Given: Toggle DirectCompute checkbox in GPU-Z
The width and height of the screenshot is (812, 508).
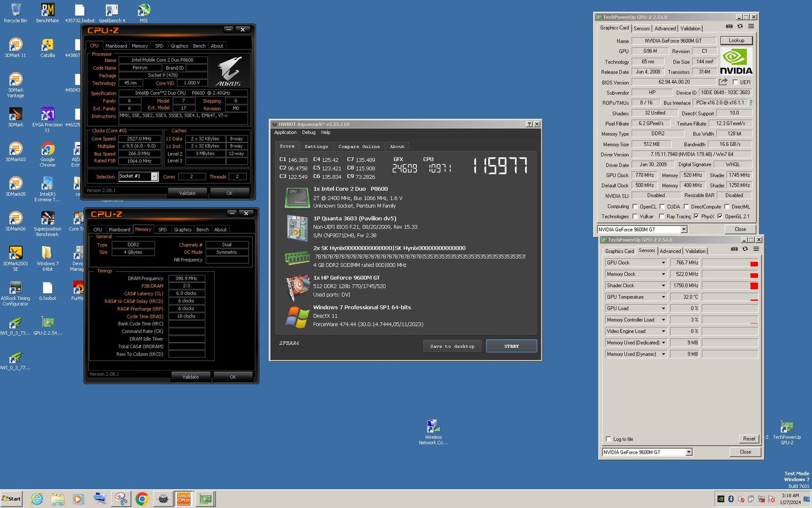Looking at the screenshot, I should [686, 206].
